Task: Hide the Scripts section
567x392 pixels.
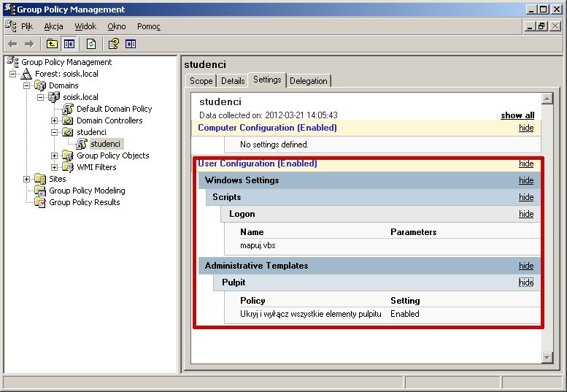Action: tap(526, 197)
